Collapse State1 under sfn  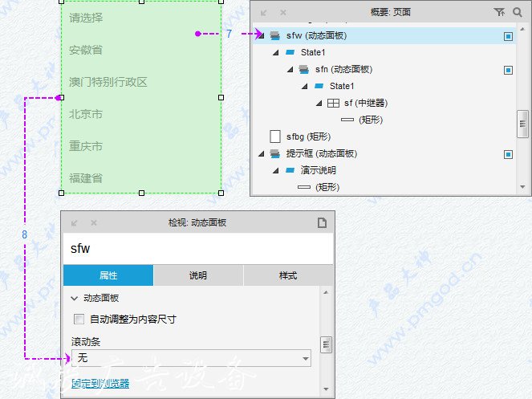305,86
